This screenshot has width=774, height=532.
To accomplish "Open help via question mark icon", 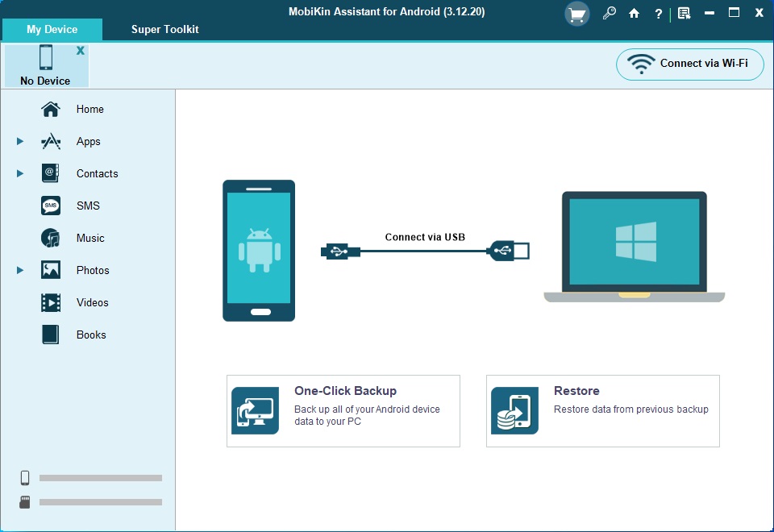I will tap(659, 14).
